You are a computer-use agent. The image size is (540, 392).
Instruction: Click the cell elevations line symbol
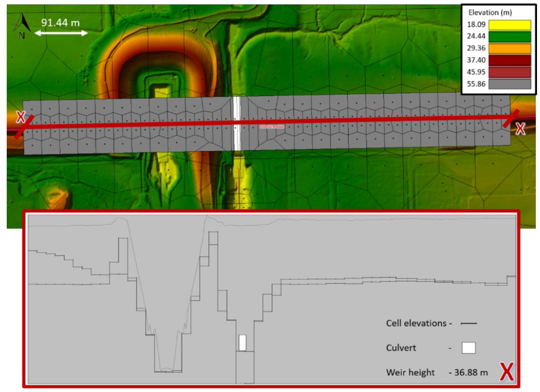click(468, 323)
